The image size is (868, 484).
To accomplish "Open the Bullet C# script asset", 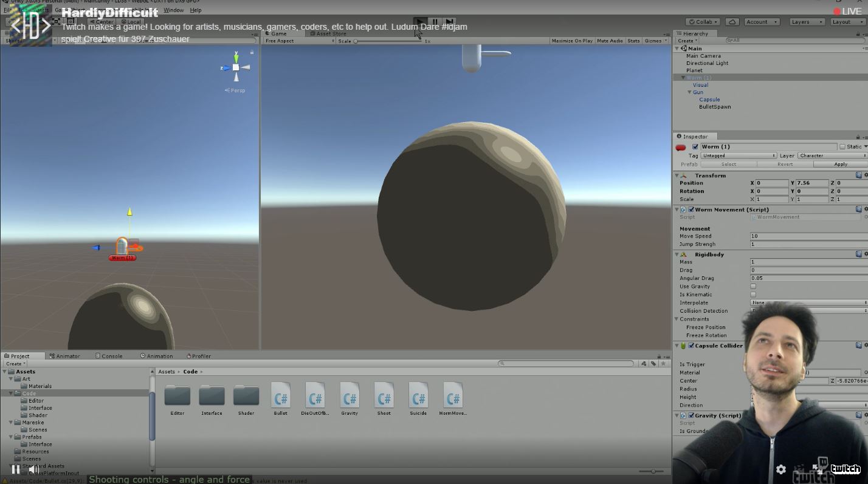I will (x=280, y=395).
